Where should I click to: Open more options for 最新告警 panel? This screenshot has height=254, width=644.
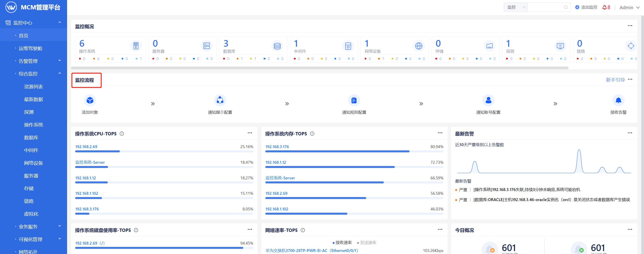coord(630,133)
